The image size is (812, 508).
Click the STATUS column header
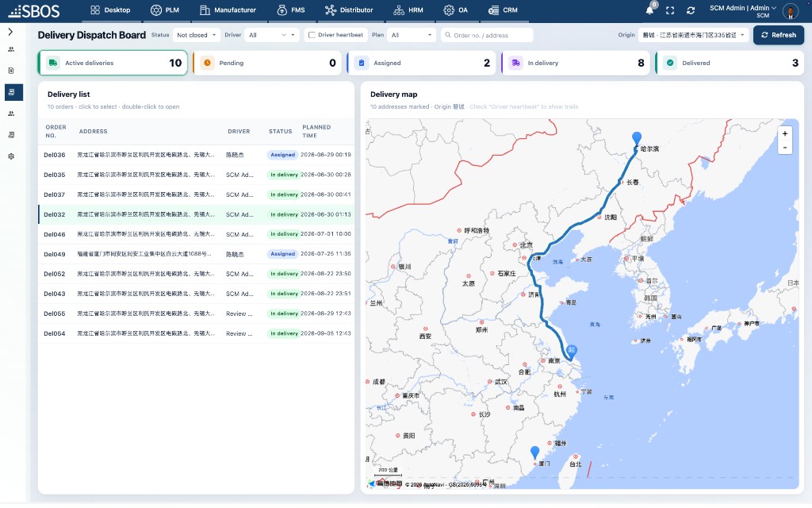[x=280, y=132]
